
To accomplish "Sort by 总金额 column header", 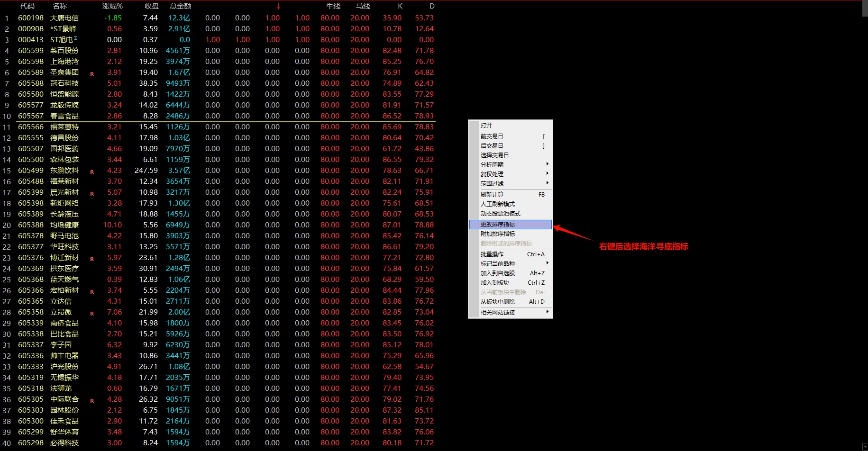I will pyautogui.click(x=180, y=6).
